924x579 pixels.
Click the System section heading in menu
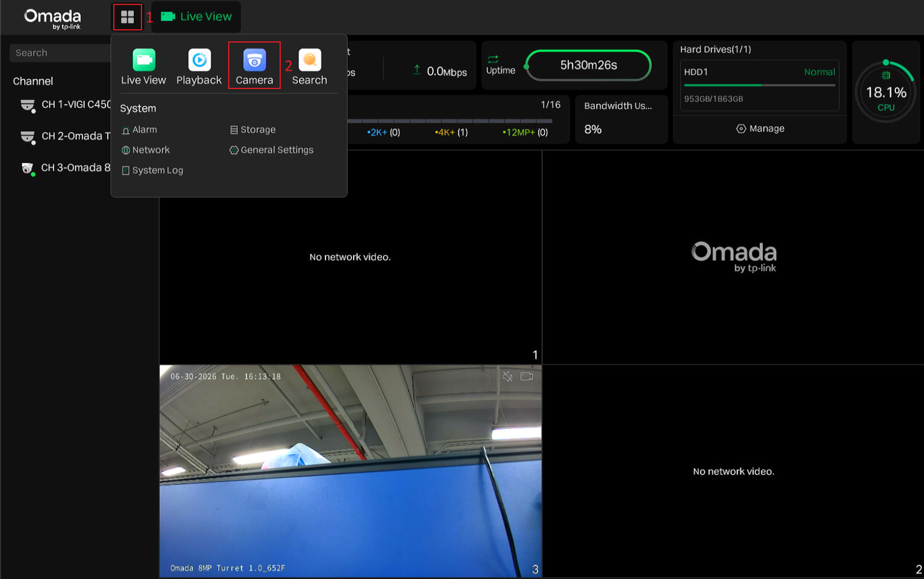(138, 108)
